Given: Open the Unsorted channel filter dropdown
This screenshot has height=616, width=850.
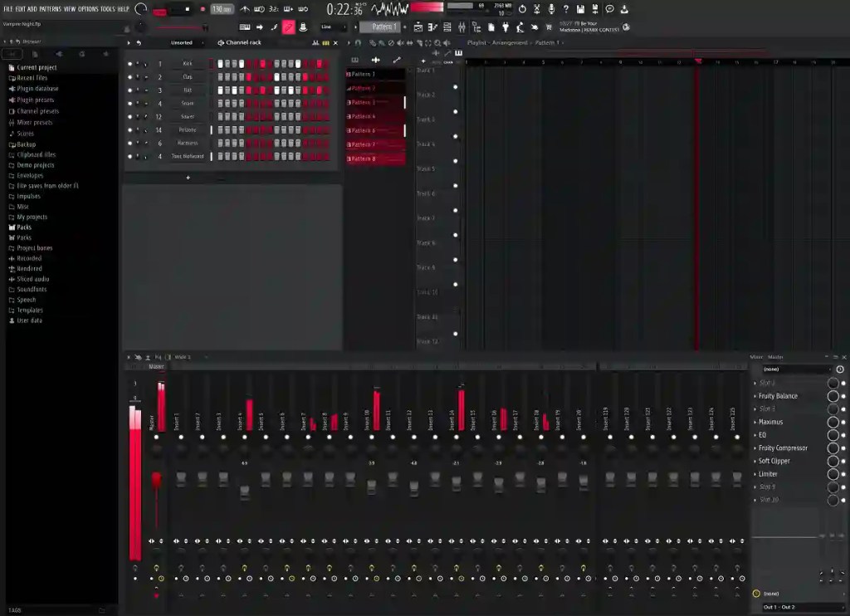Looking at the screenshot, I should [x=187, y=43].
